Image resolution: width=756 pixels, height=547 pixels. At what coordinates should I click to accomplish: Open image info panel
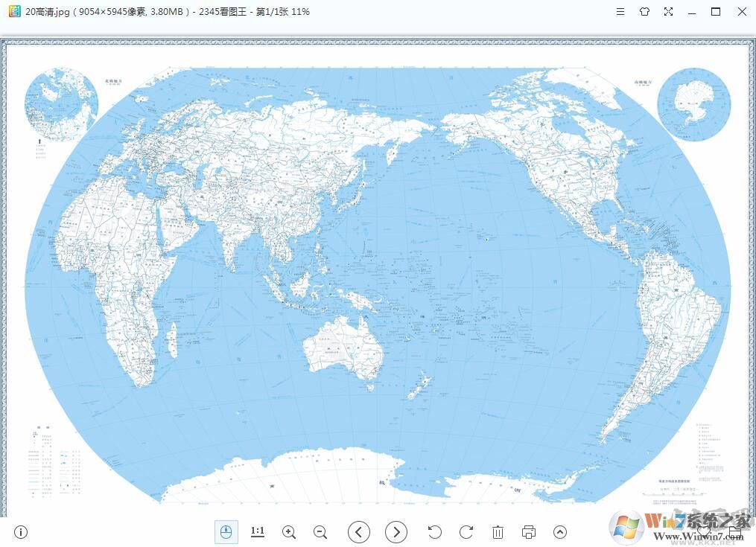[x=21, y=532]
